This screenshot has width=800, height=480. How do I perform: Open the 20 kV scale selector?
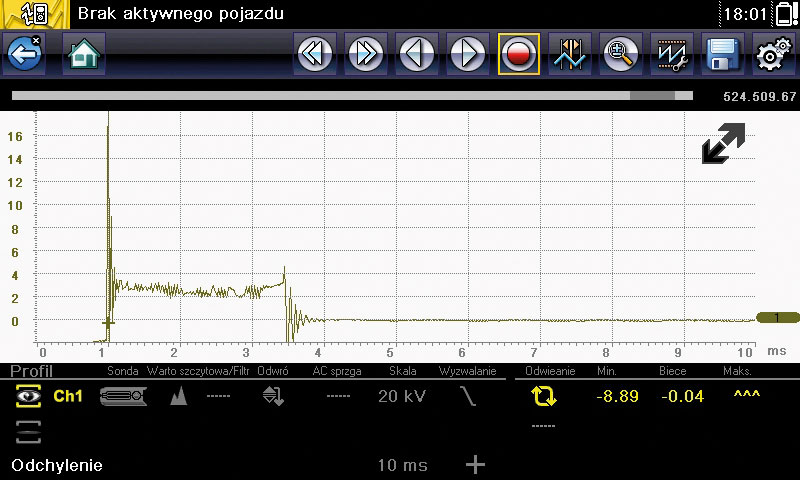(x=400, y=397)
